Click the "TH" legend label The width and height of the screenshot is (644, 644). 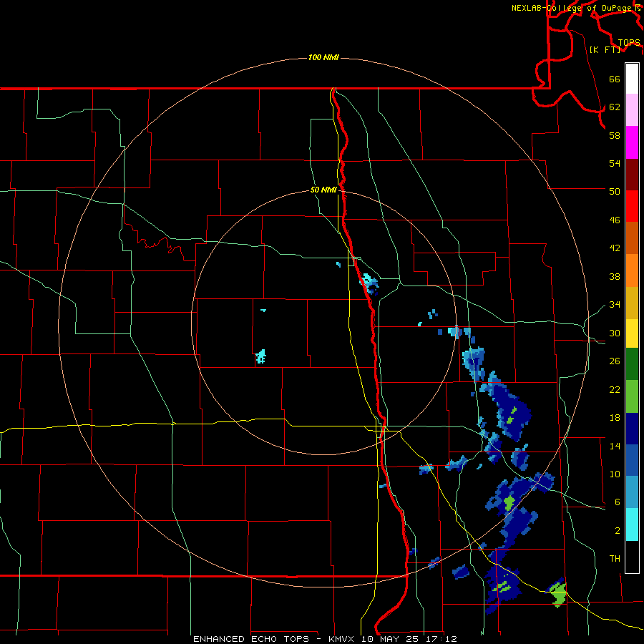(615, 559)
